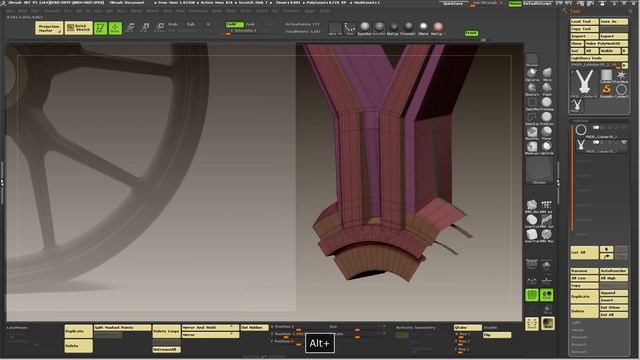Open the Tool palette title

(575, 11)
